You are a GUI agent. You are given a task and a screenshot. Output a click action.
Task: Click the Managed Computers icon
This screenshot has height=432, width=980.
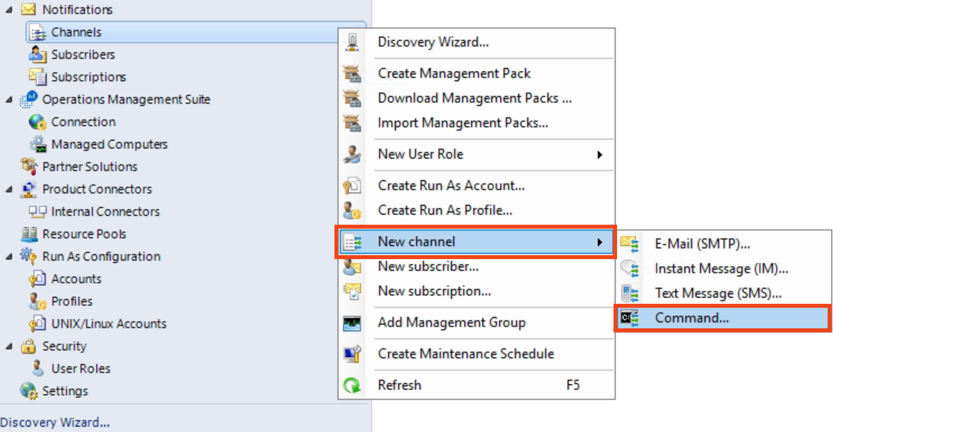(x=38, y=144)
